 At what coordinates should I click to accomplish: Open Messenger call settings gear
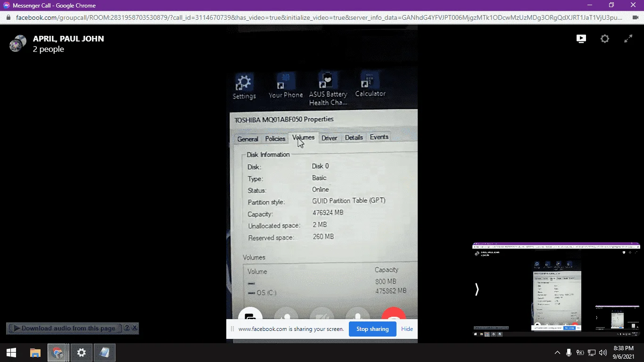click(605, 39)
